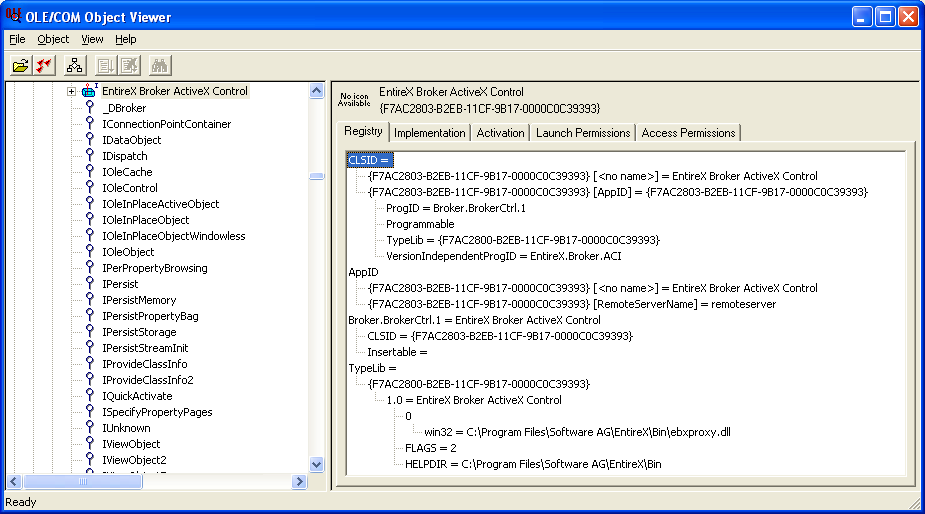Image resolution: width=925 pixels, height=514 pixels.
Task: Select the highlighted CLSID = registry entry
Action: [x=370, y=160]
